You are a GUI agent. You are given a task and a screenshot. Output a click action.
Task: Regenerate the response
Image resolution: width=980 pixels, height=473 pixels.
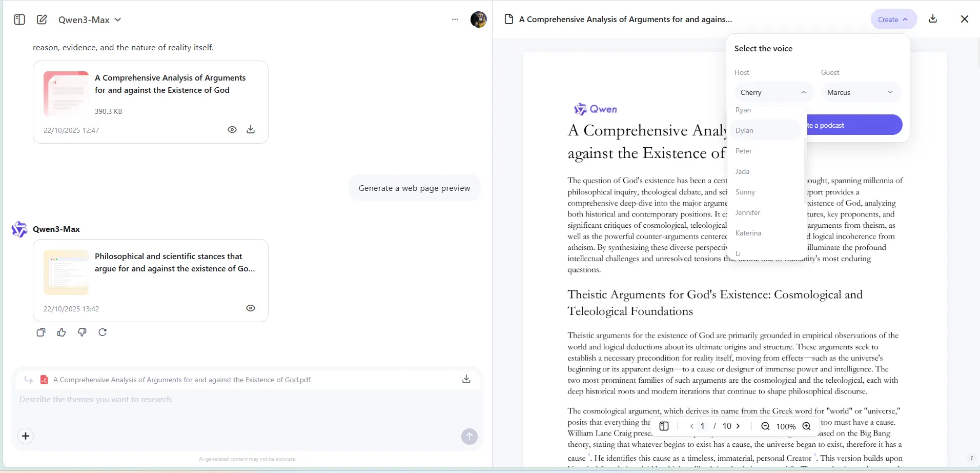(103, 332)
